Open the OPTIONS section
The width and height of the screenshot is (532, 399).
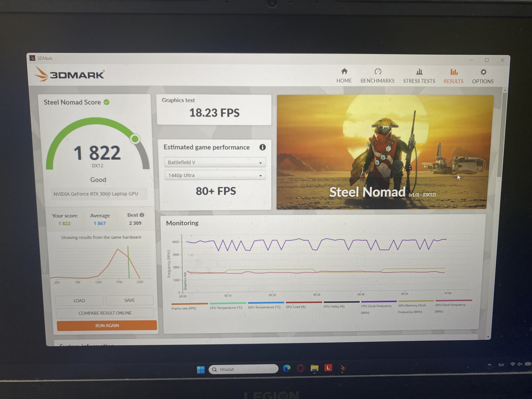483,77
